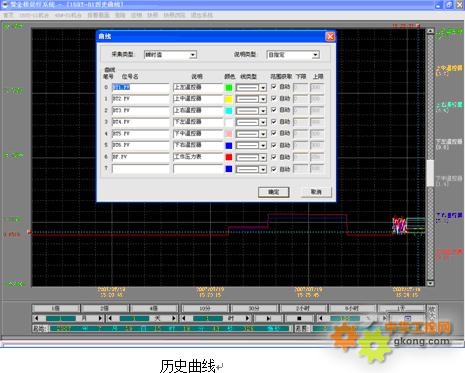Click the 取消 button in the dialog
465x373 pixels.
[x=316, y=192]
